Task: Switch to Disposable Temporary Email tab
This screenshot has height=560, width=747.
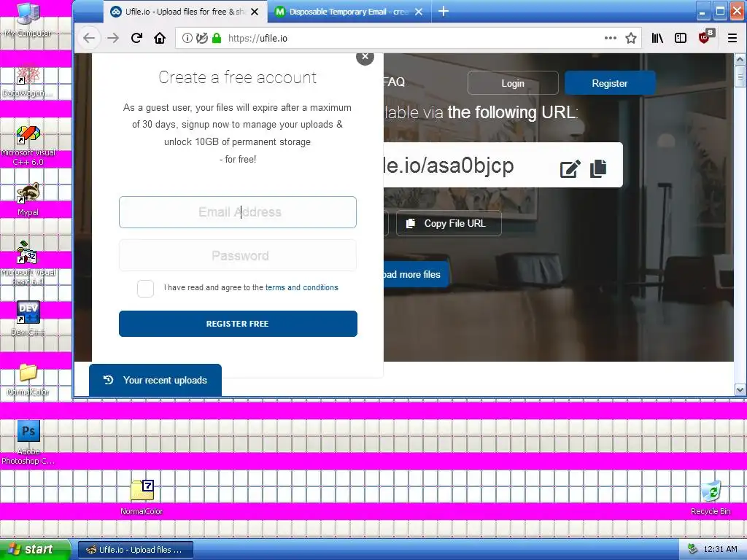Action: click(x=349, y=12)
